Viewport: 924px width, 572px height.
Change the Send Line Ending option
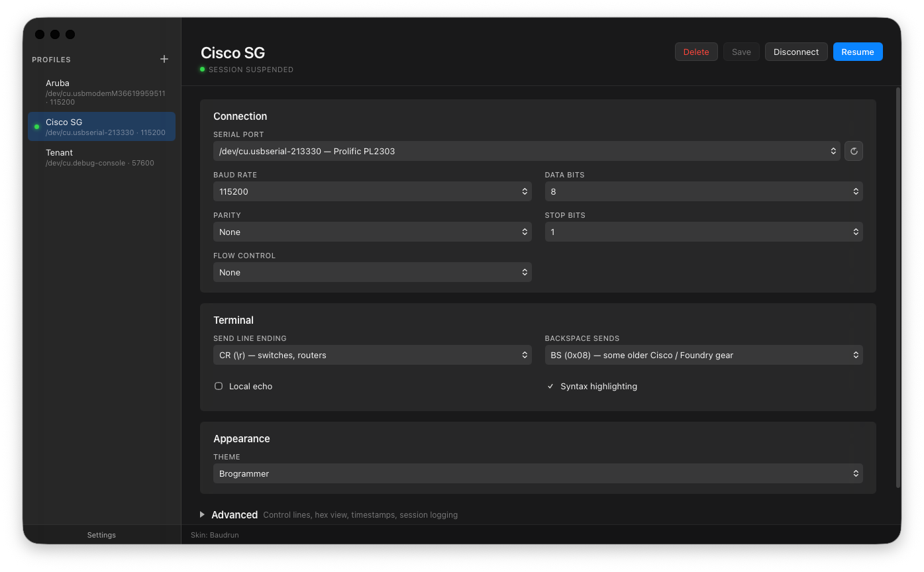(x=372, y=355)
